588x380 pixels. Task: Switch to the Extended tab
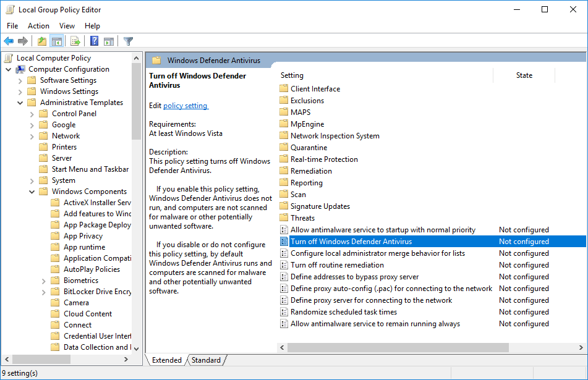(x=167, y=360)
